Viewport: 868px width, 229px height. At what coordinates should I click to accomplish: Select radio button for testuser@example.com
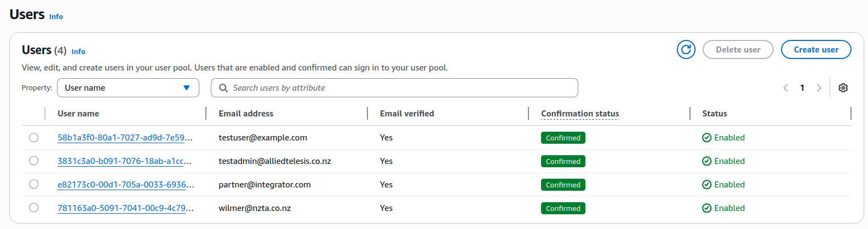tap(34, 138)
